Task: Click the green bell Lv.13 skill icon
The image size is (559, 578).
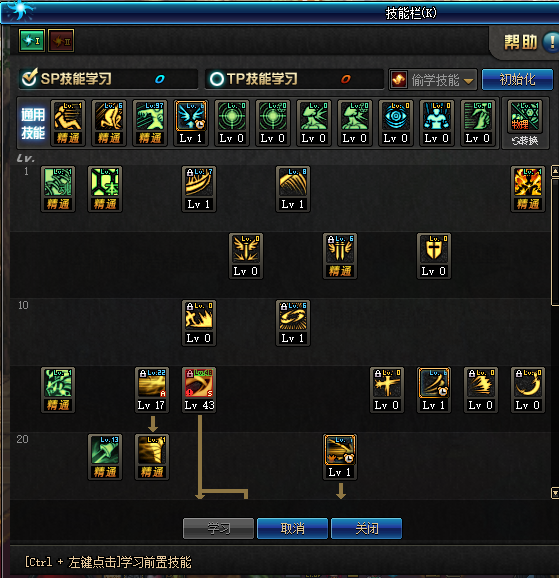Action: [x=105, y=457]
